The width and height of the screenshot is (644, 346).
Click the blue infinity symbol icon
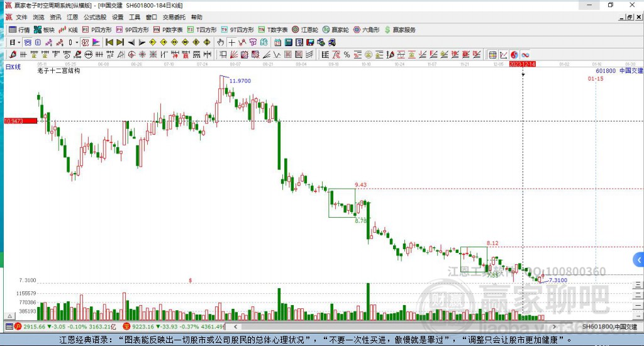(x=525, y=55)
